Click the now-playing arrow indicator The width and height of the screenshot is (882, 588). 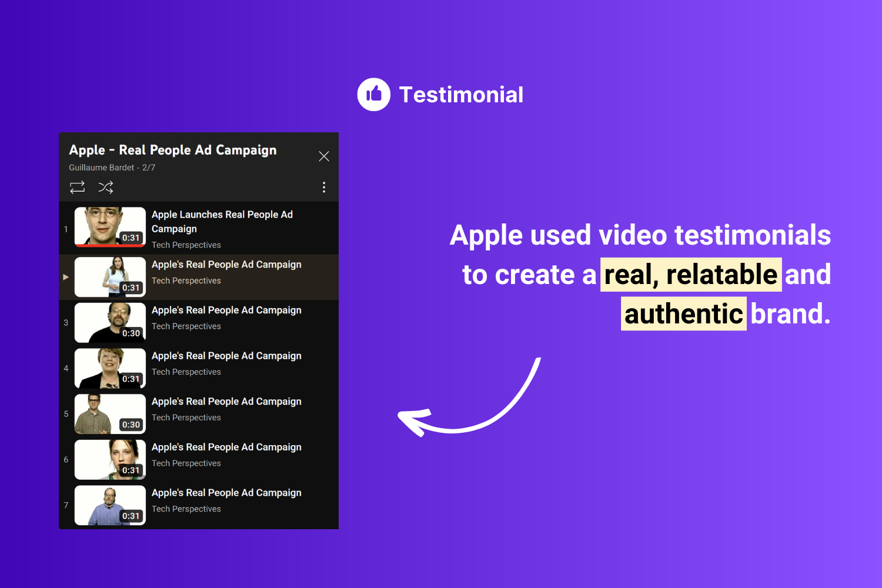tap(66, 277)
